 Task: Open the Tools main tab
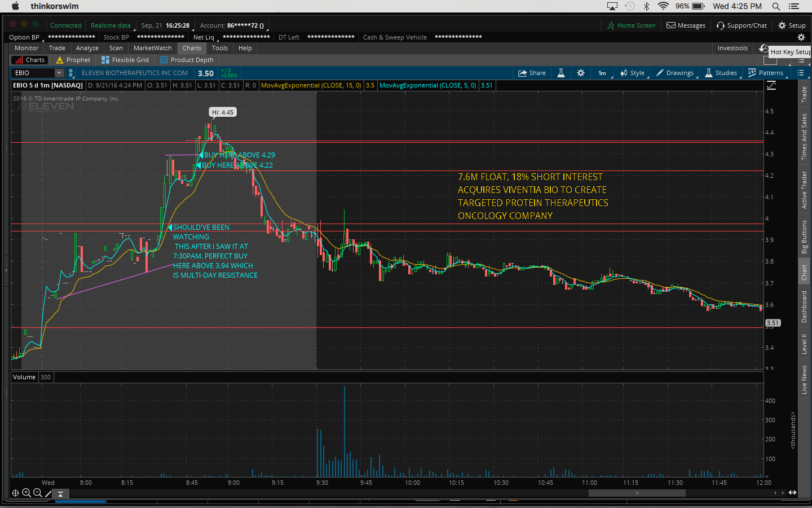(220, 48)
